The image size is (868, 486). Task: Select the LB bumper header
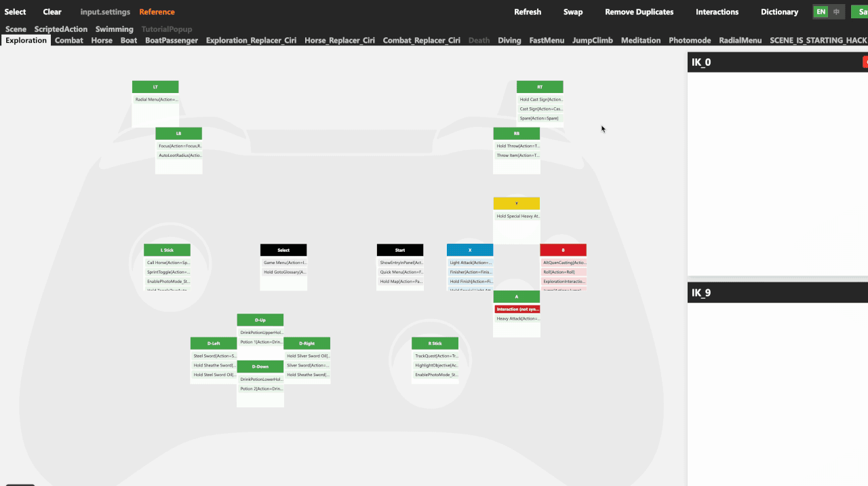point(179,134)
